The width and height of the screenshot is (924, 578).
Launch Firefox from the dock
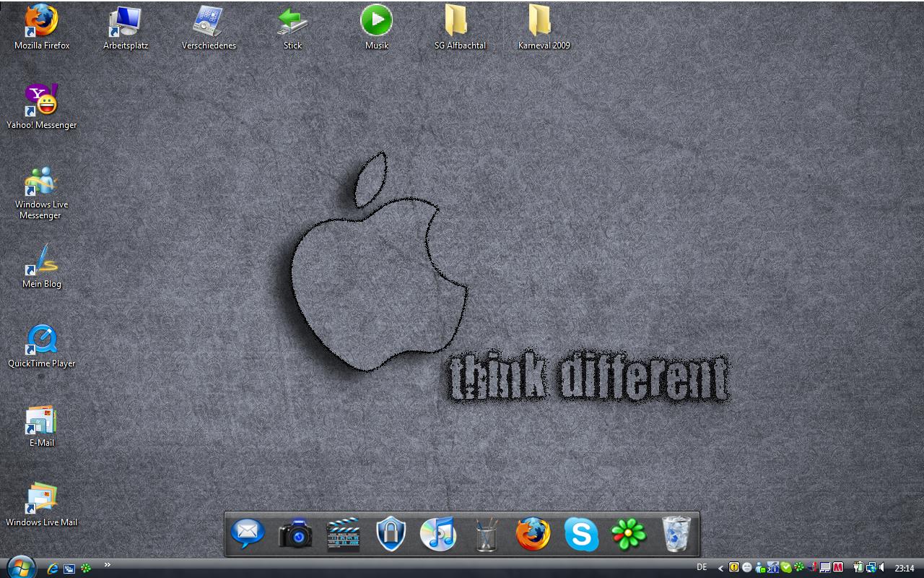pyautogui.click(x=533, y=535)
